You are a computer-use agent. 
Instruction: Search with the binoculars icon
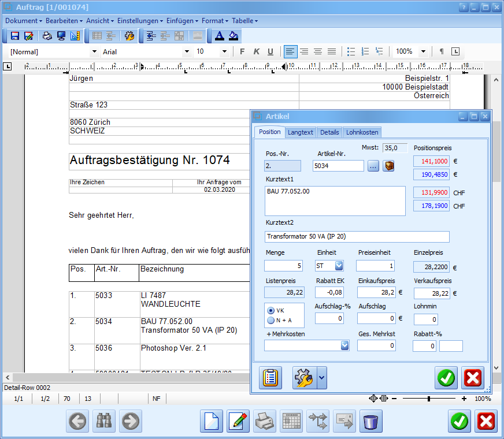104,421
